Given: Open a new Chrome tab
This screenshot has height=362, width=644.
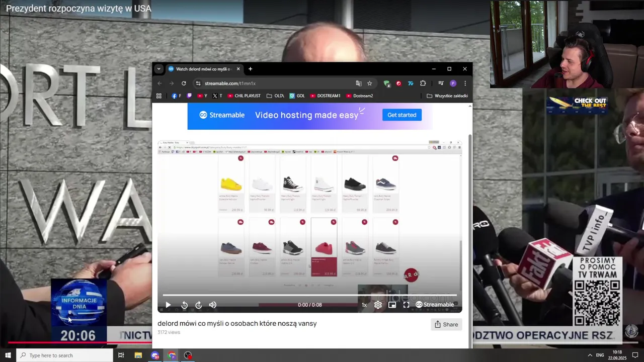Looking at the screenshot, I should point(250,69).
